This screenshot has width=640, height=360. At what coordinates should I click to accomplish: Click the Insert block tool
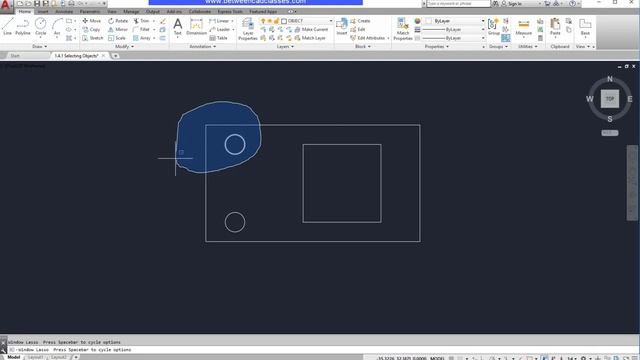(342, 27)
